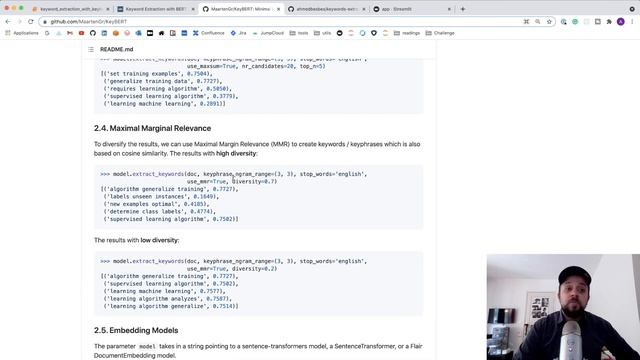
Task: Click the 2.5. Embedding Models heading
Action: coord(136,330)
